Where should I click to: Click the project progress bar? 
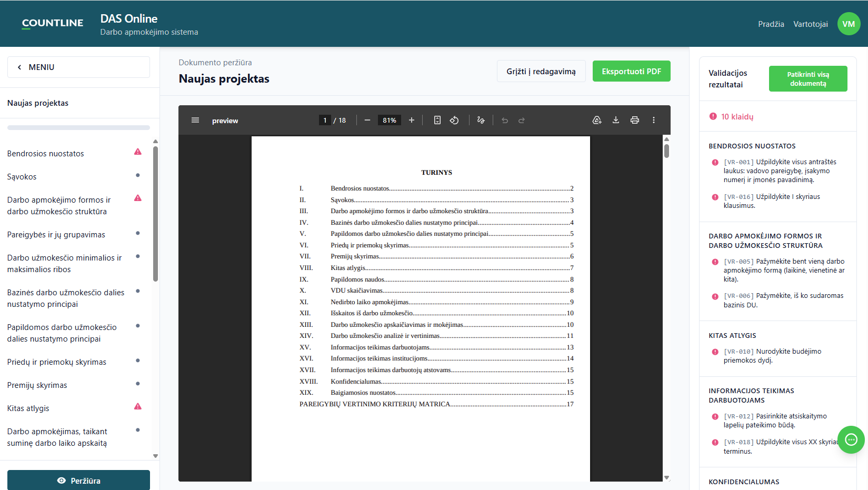[x=78, y=127]
